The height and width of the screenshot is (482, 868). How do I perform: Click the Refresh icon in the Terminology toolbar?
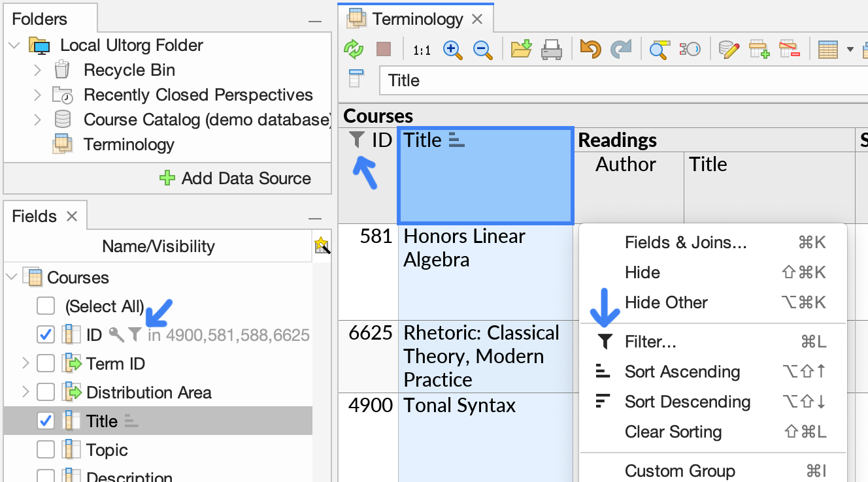pos(354,48)
